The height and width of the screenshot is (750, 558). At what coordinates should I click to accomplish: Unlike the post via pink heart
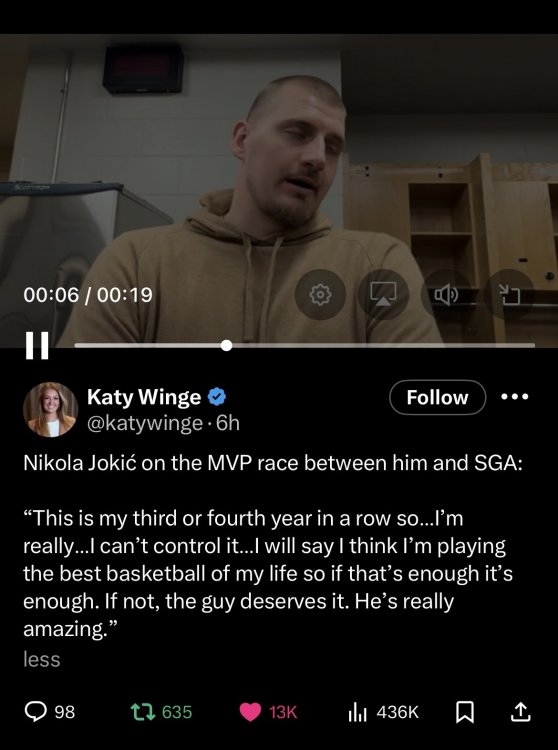[250, 712]
